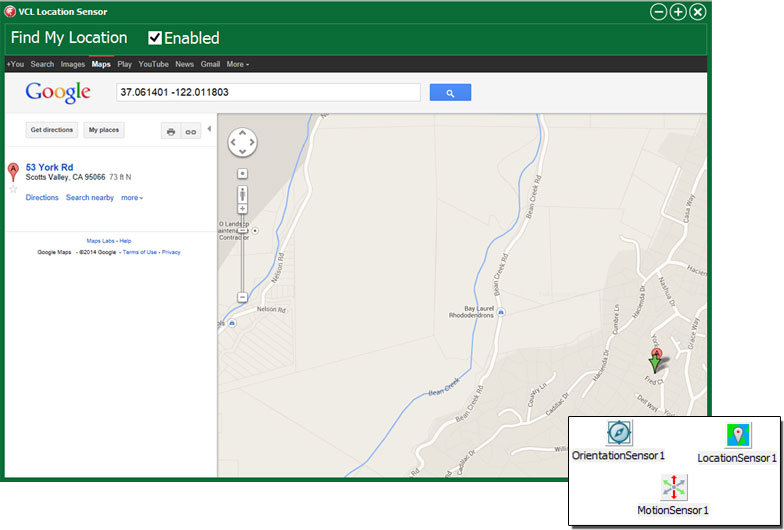Image resolution: width=784 pixels, height=530 pixels.
Task: Open Search in the Google bar
Action: [42, 64]
